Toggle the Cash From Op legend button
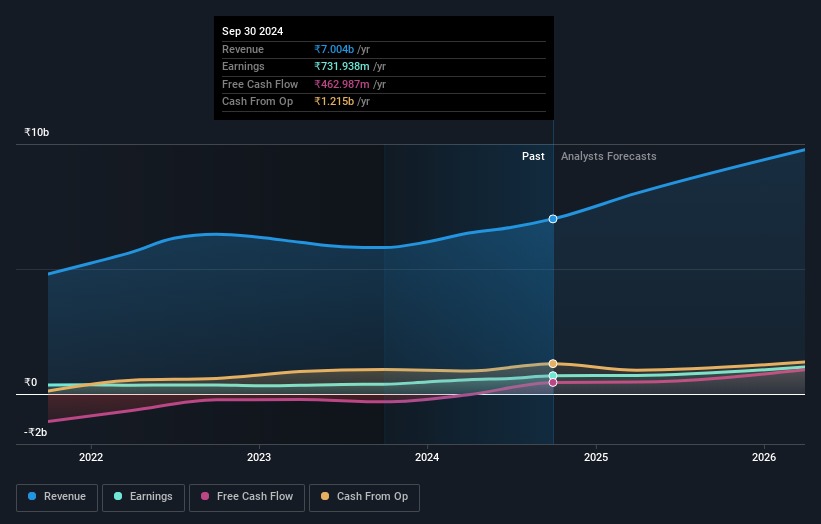821x524 pixels. click(x=364, y=497)
